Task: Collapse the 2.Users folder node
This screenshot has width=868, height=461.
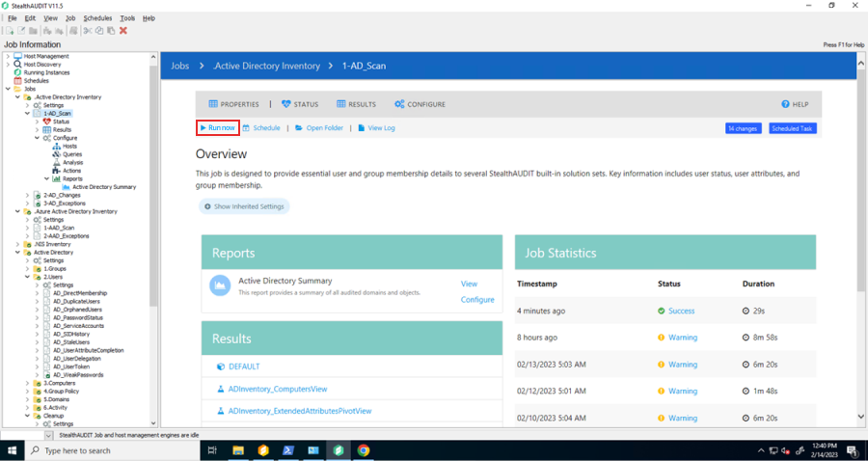Action: [28, 277]
